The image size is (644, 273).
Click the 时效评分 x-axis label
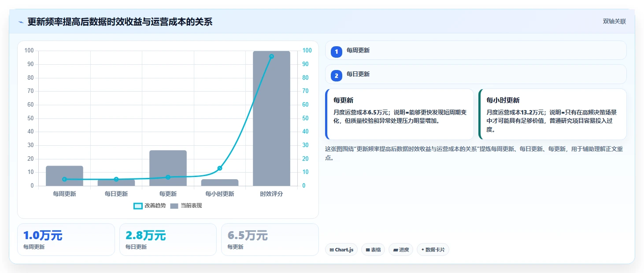coord(271,194)
